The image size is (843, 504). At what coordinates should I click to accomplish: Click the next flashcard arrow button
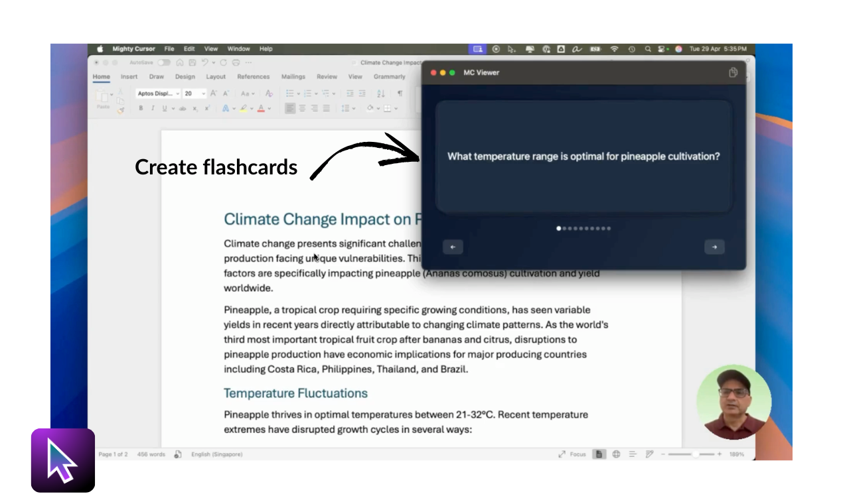pos(714,247)
